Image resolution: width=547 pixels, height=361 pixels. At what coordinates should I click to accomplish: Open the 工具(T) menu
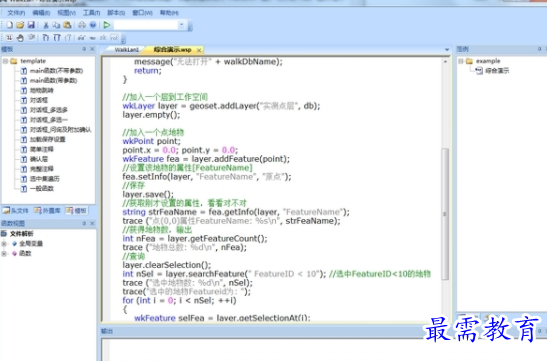(x=91, y=13)
